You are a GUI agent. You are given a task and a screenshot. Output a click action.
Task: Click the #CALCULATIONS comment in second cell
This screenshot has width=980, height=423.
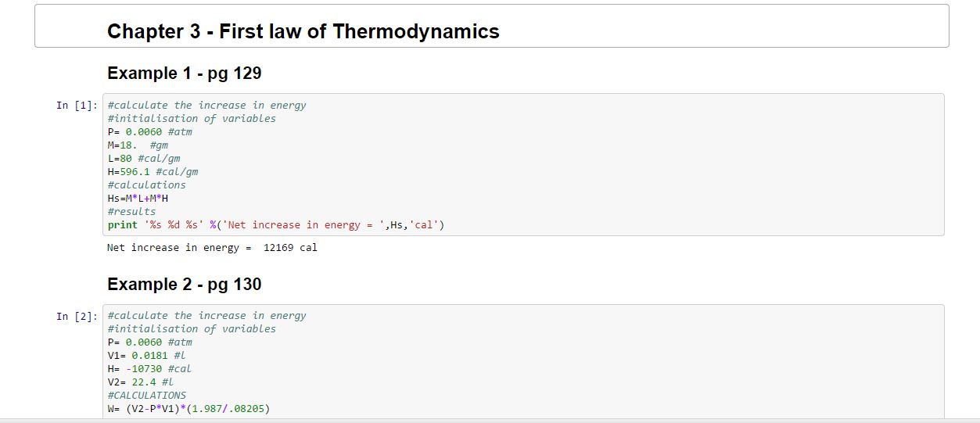[146, 396]
